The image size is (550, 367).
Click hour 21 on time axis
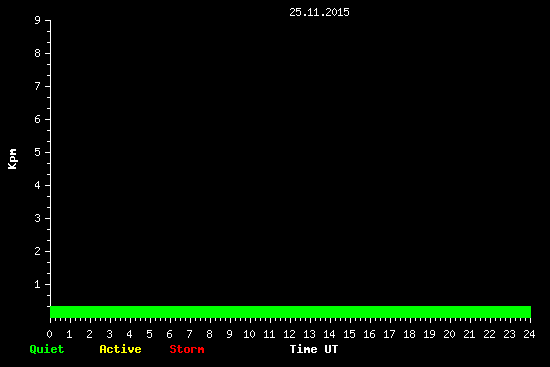pos(469,334)
